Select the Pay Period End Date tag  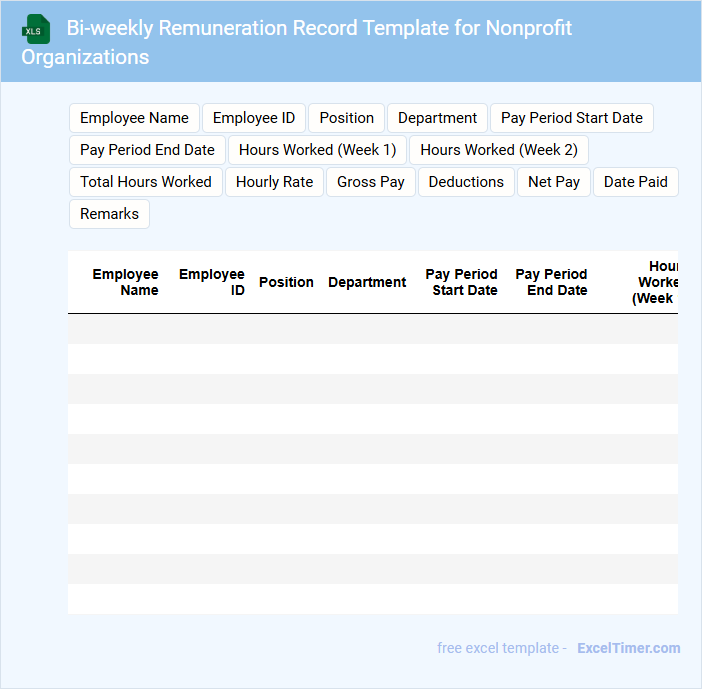click(147, 150)
